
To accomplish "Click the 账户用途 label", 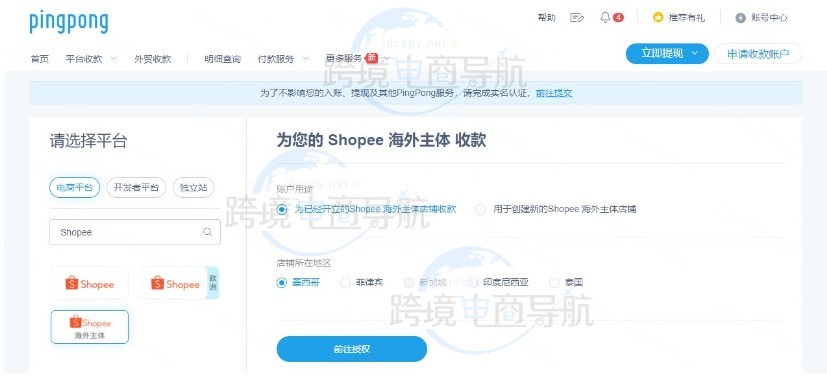I will (x=294, y=189).
